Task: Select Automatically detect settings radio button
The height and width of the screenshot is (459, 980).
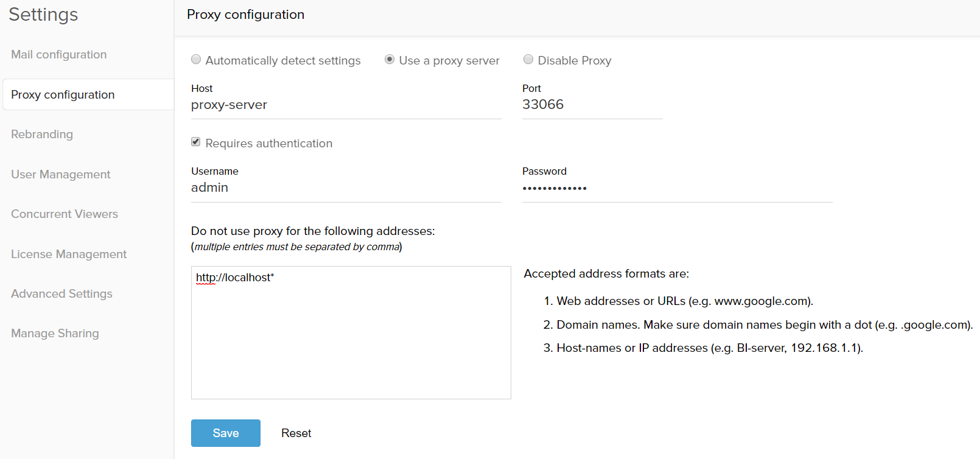Action: 196,59
